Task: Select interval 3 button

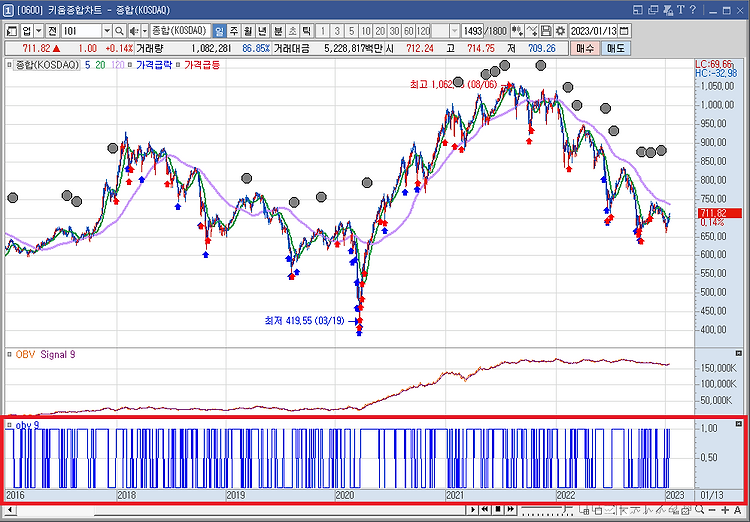Action: (x=337, y=31)
